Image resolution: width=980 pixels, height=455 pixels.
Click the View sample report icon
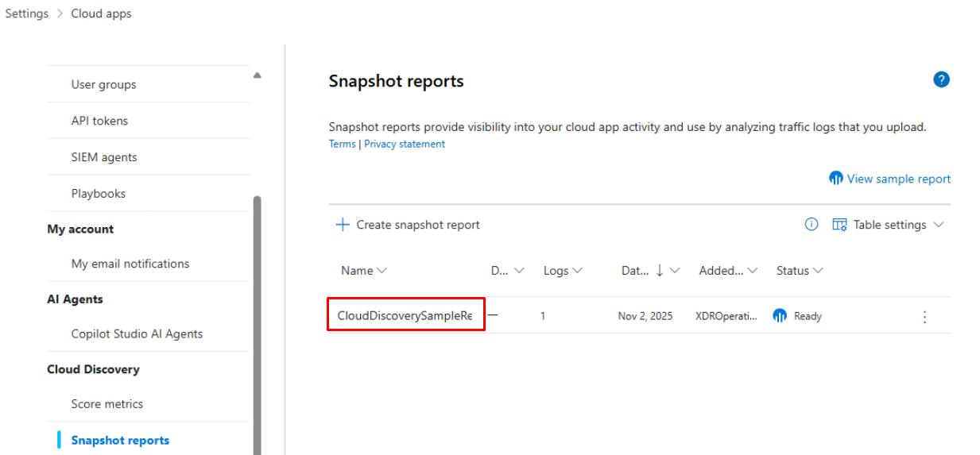836,179
